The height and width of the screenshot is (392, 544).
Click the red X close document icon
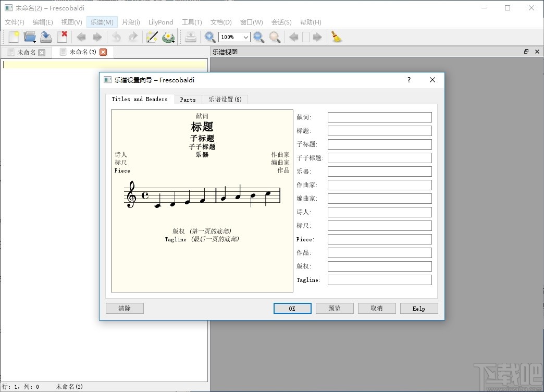click(x=63, y=37)
